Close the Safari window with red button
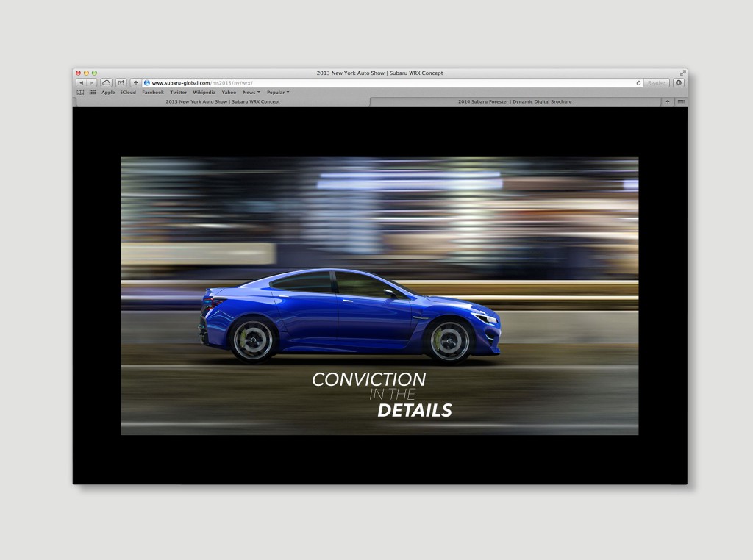 coord(78,73)
